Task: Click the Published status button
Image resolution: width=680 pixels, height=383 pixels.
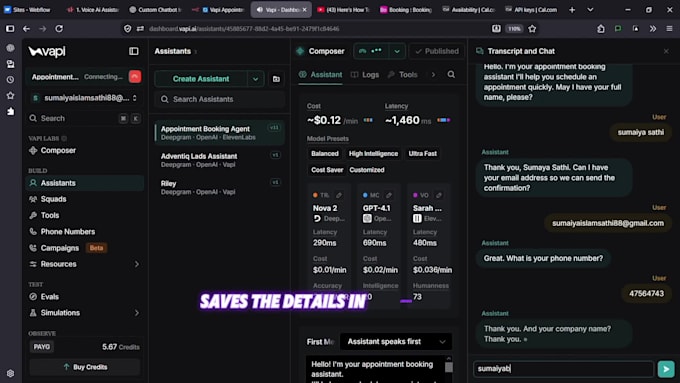Action: [x=437, y=51]
